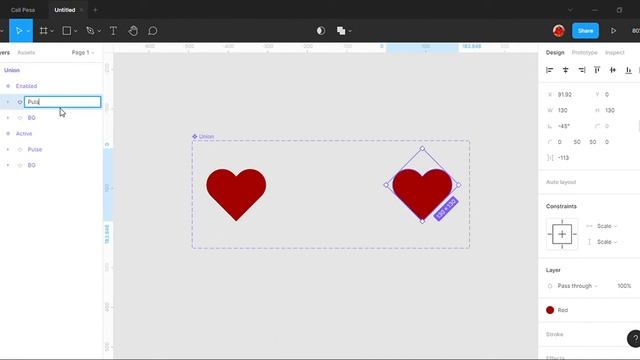Open the Page 1 dropdown

click(83, 53)
